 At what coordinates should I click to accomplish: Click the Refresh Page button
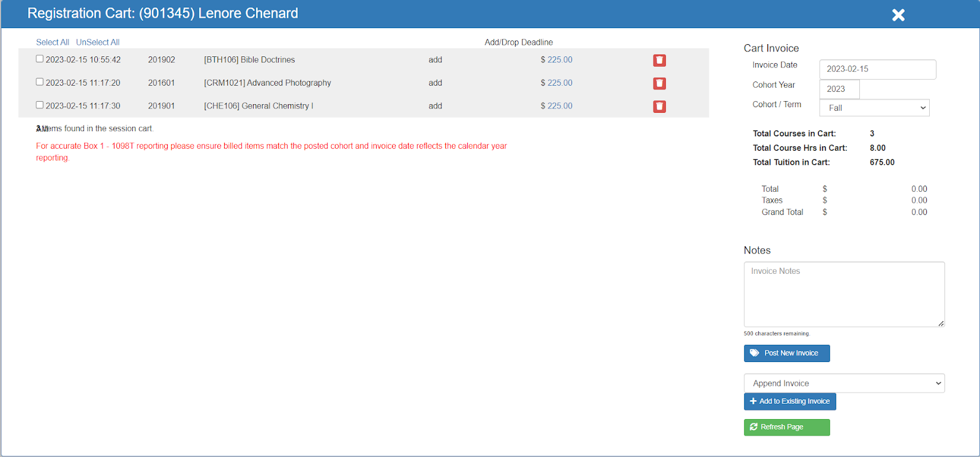787,427
